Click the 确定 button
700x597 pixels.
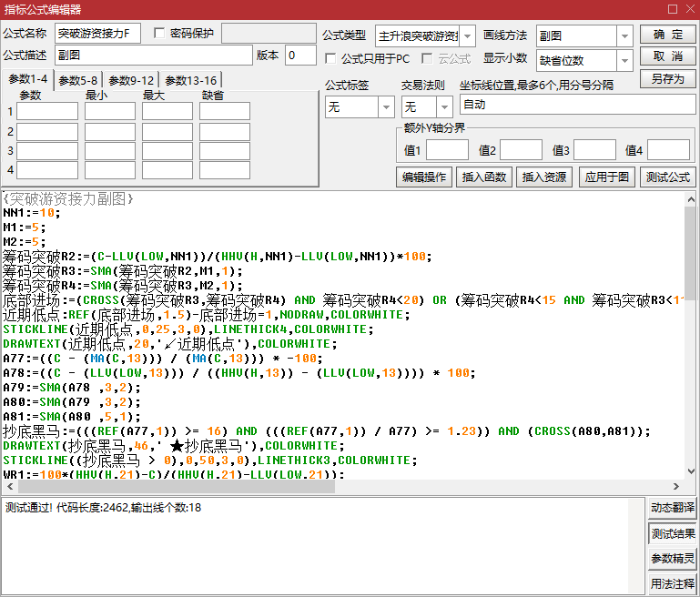click(x=667, y=35)
